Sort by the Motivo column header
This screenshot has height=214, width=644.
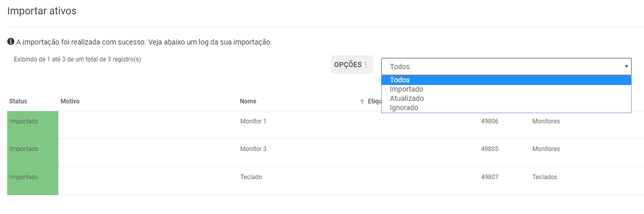[70, 101]
